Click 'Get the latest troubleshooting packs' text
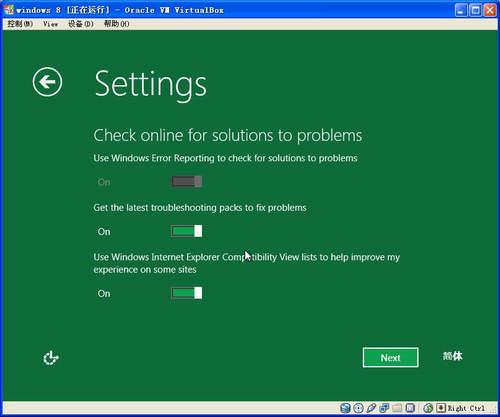500x417 pixels. pyautogui.click(x=200, y=208)
